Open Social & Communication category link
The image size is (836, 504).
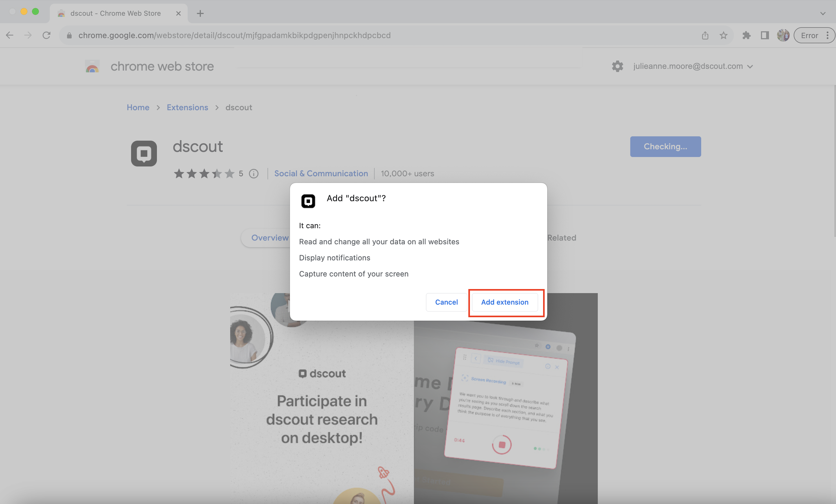321,174
